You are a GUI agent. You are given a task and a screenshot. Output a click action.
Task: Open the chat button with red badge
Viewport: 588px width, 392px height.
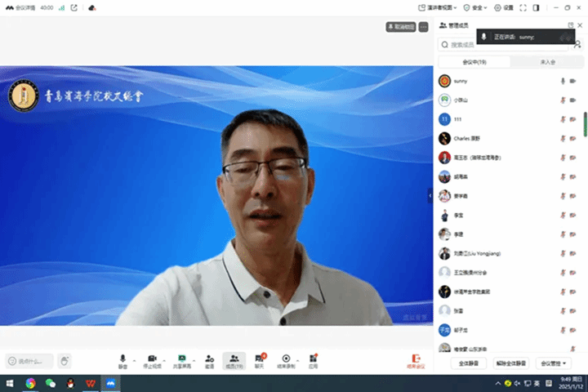pos(260,361)
